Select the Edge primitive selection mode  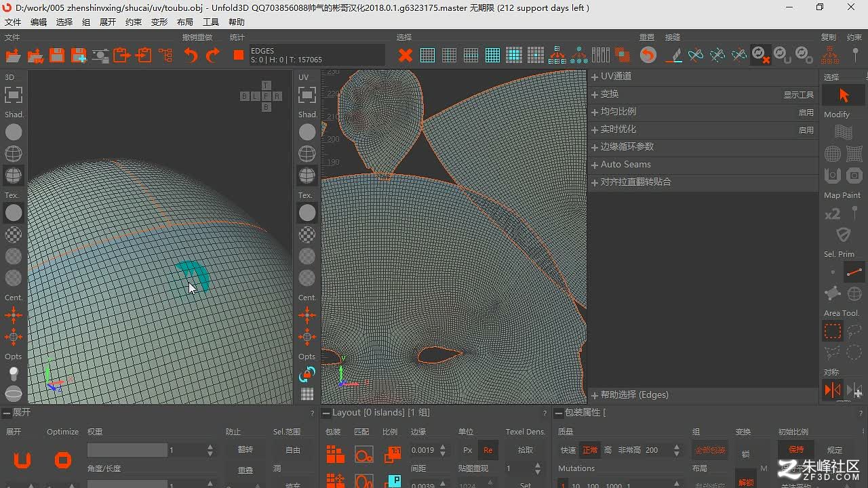[x=854, y=272]
